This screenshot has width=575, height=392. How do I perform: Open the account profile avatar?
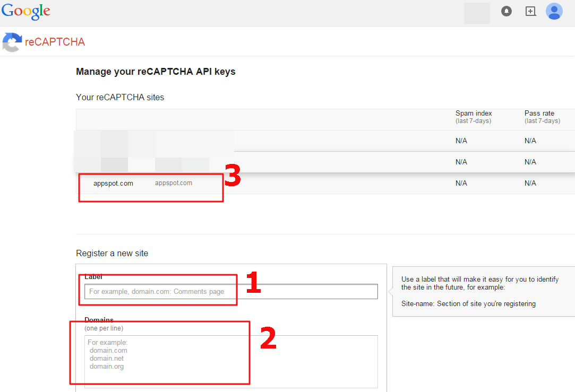coord(554,11)
